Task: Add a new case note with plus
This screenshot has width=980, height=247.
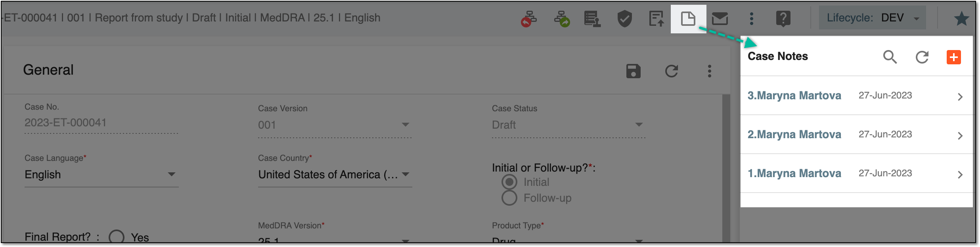Action: [x=954, y=57]
